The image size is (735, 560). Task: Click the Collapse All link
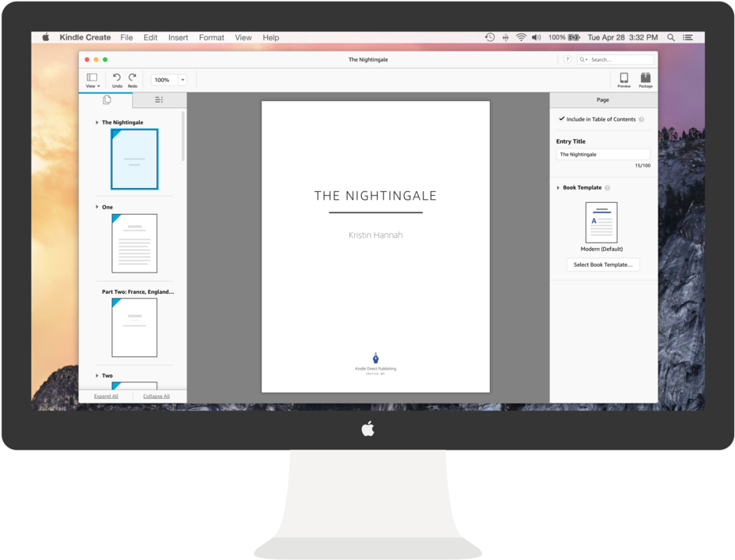pos(156,397)
